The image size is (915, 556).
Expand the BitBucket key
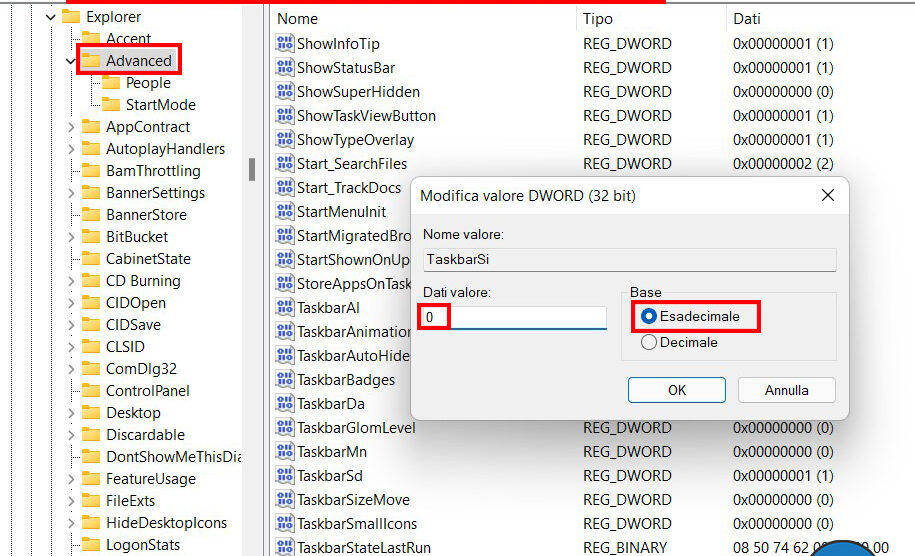71,237
